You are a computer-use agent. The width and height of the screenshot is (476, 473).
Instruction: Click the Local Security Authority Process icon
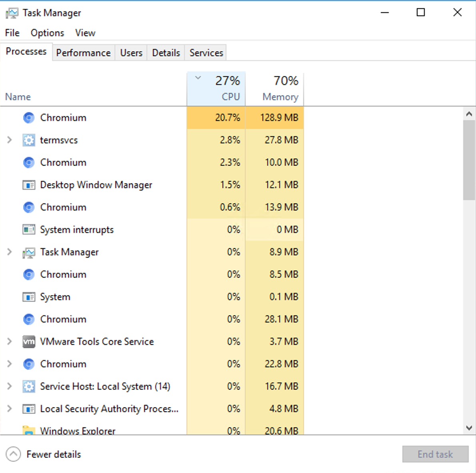point(29,409)
